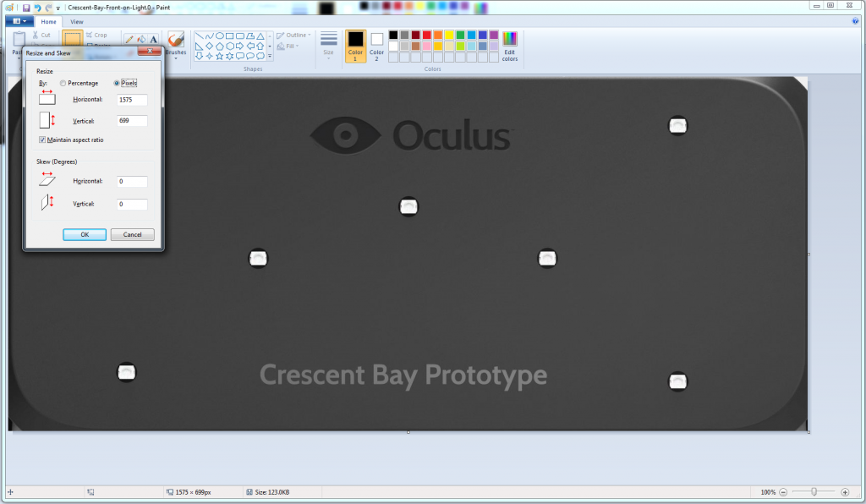Click the Cut command in the ribbon
Screen dimensions: 866x504
(x=41, y=35)
